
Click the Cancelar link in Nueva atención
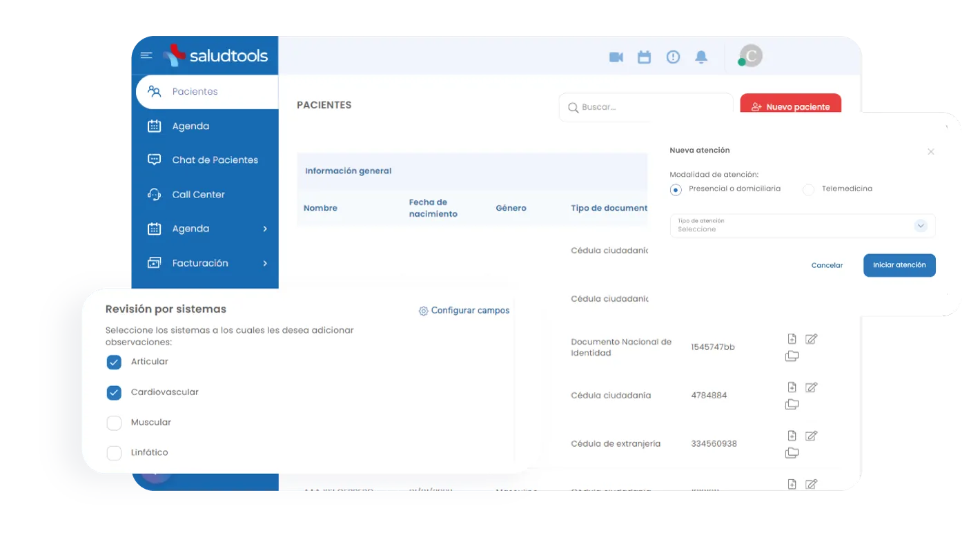827,265
